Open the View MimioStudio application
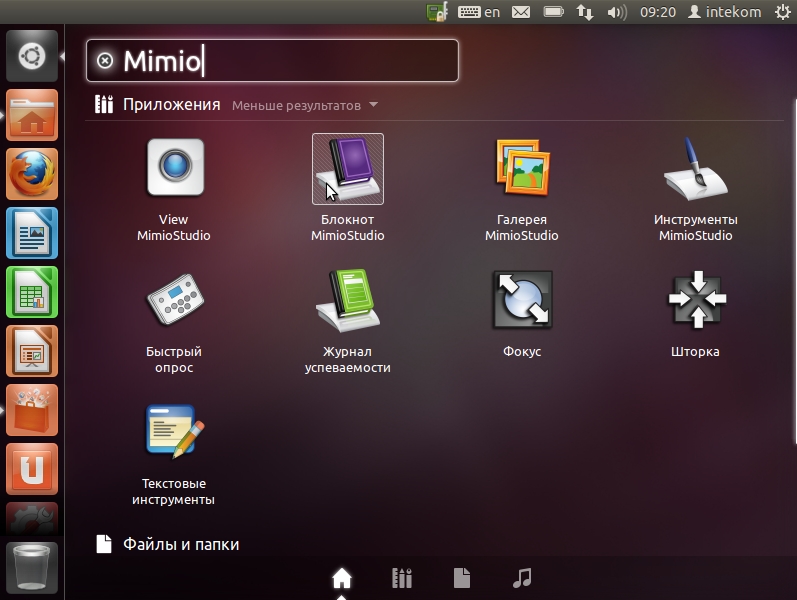 [174, 189]
